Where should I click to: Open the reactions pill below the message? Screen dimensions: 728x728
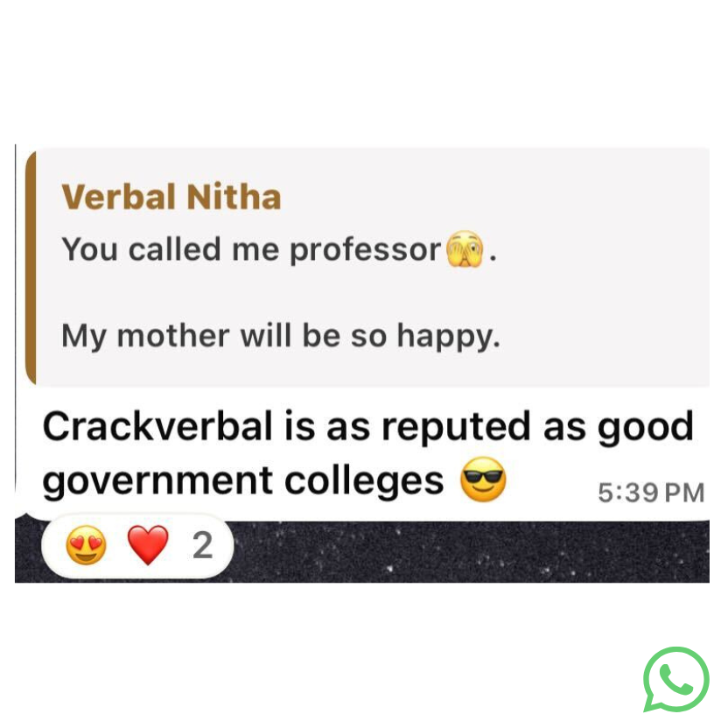coord(137,545)
